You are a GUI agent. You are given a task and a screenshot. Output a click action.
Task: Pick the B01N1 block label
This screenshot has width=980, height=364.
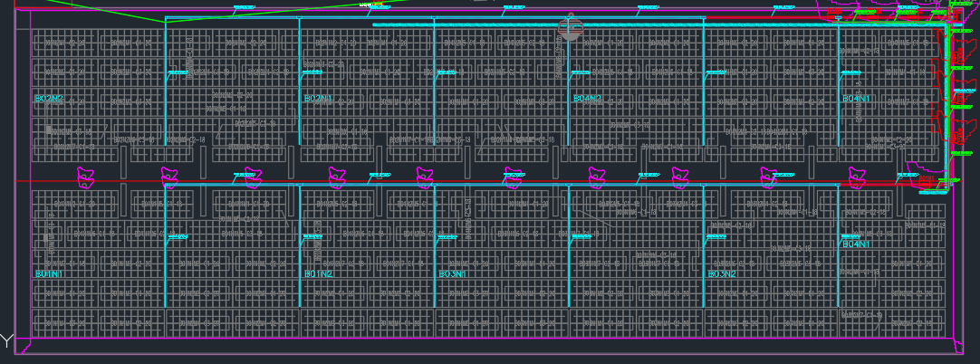(49, 273)
